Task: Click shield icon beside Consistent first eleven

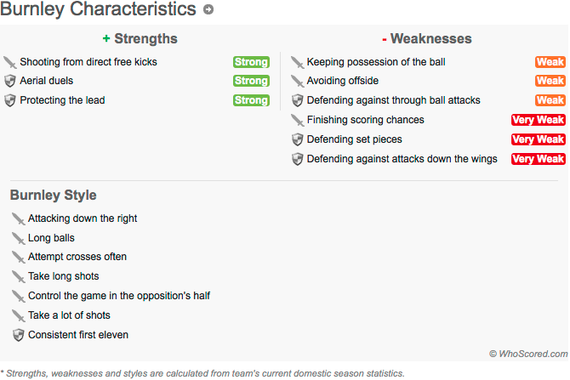Action: (x=18, y=335)
